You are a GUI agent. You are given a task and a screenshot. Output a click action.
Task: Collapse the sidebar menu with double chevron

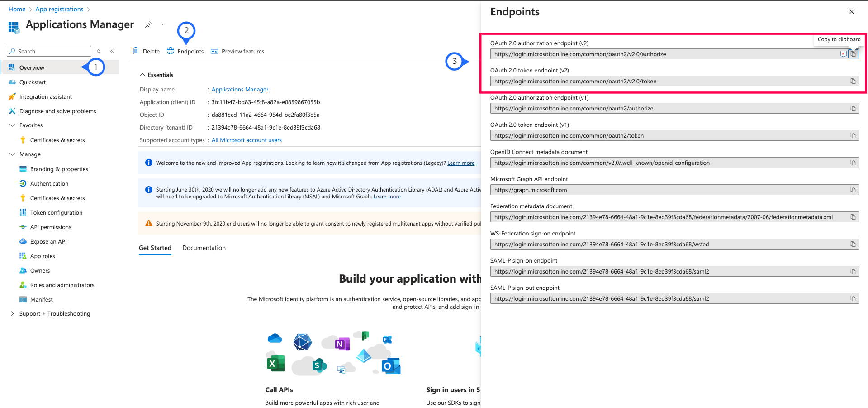pyautogui.click(x=112, y=51)
